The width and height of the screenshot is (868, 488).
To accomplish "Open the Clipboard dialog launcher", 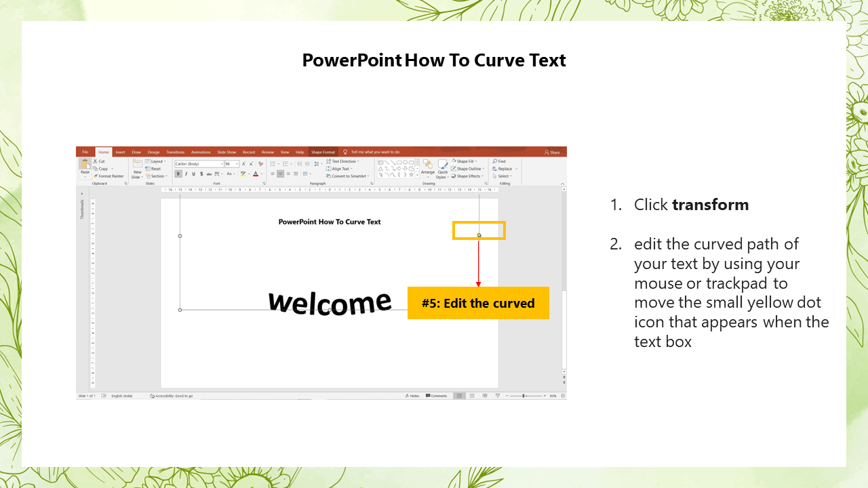I will (125, 183).
